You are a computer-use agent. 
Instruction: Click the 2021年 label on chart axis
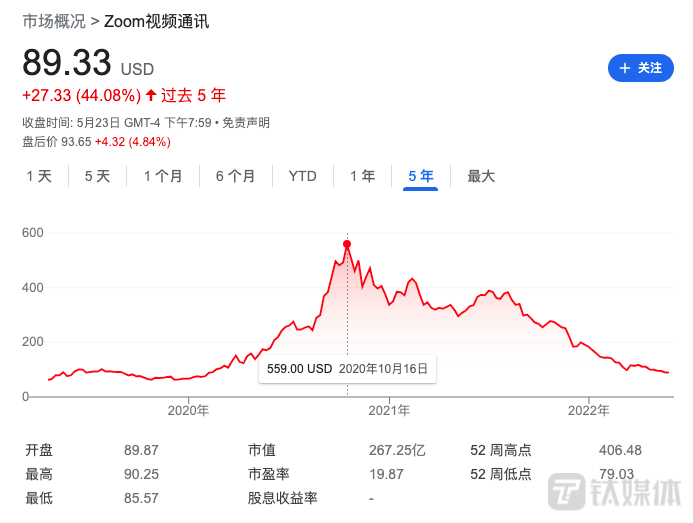[388, 410]
